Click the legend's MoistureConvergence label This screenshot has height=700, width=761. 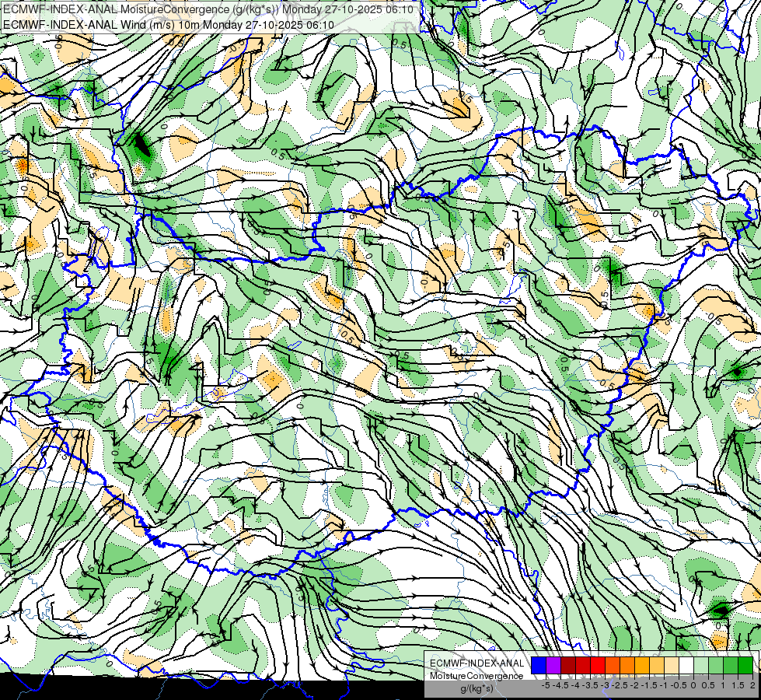[476, 676]
